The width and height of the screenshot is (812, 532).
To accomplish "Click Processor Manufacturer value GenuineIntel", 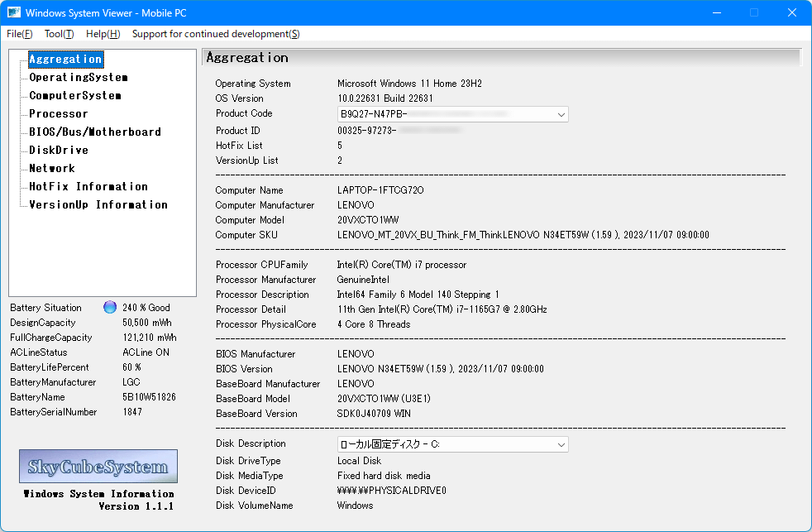I will (363, 280).
